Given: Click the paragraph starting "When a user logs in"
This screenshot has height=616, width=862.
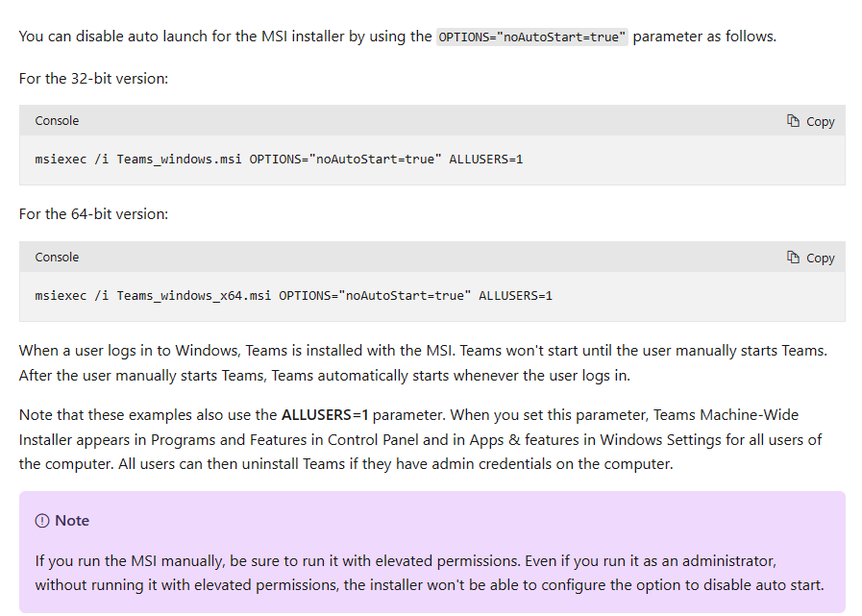Looking at the screenshot, I should pyautogui.click(x=423, y=363).
